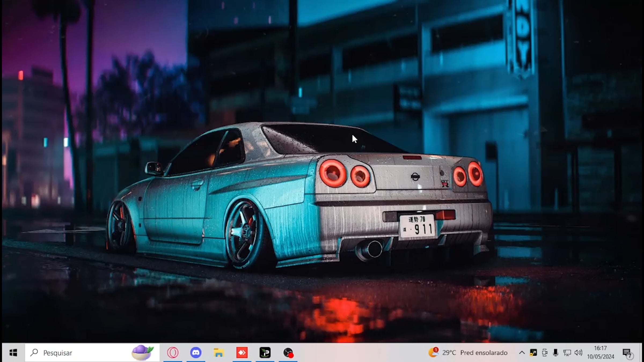This screenshot has width=644, height=362.
Task: Open the clock showing 16:17 10/05/2024
Action: pos(600,352)
